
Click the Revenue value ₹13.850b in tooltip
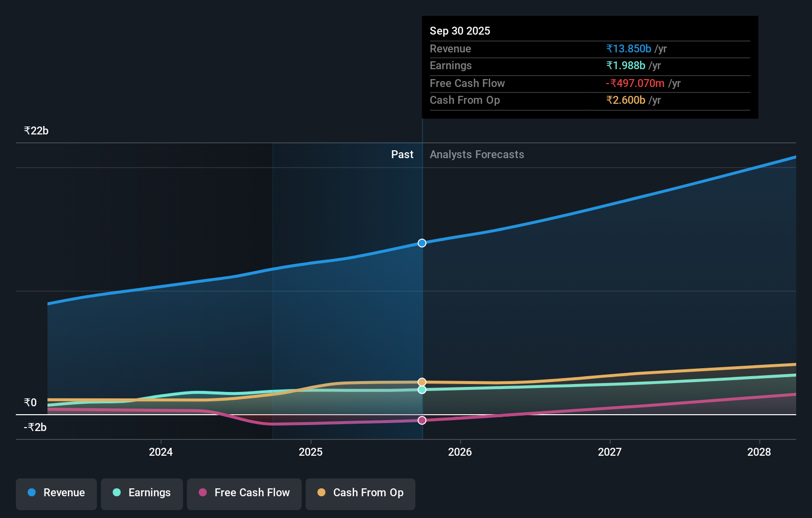click(628, 48)
